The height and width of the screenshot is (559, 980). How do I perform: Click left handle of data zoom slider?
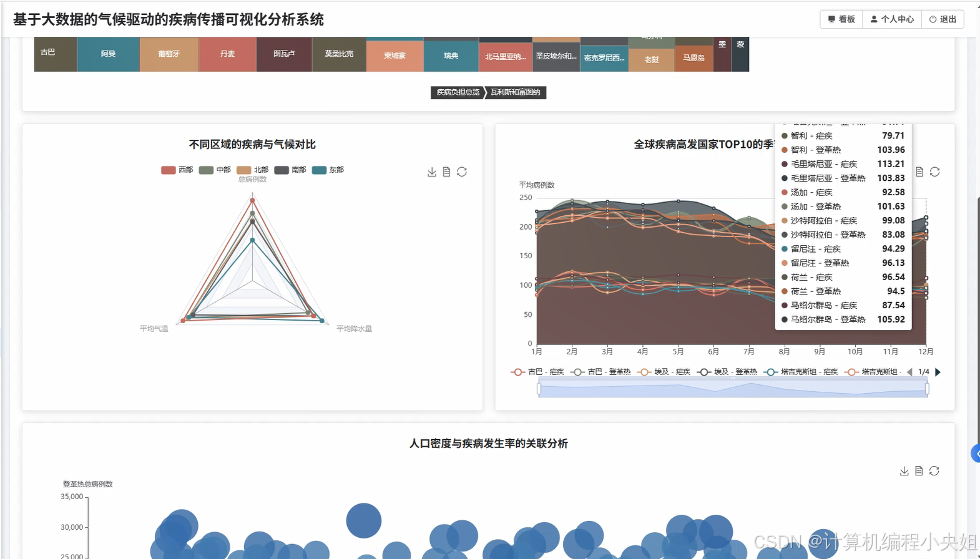pos(539,389)
